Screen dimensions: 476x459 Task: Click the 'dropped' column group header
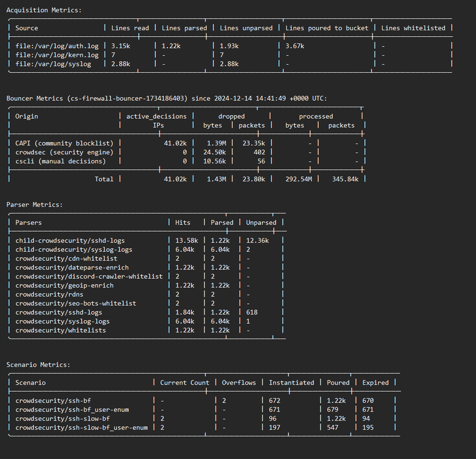click(x=231, y=116)
